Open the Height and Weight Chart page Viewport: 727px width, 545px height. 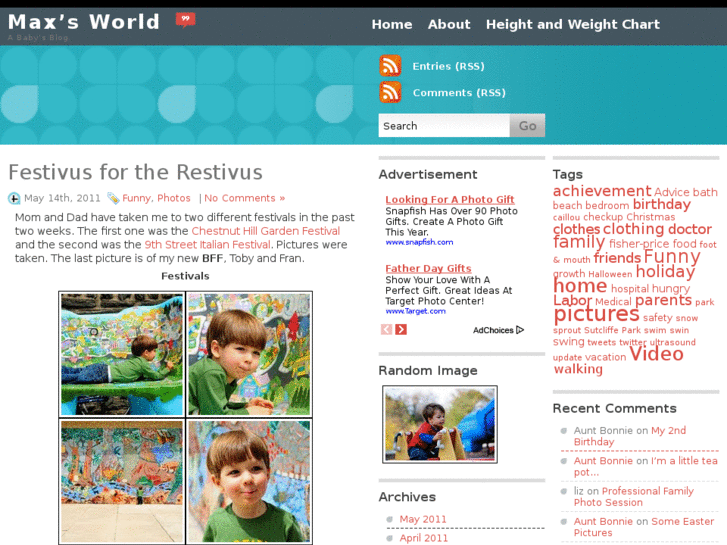(573, 24)
